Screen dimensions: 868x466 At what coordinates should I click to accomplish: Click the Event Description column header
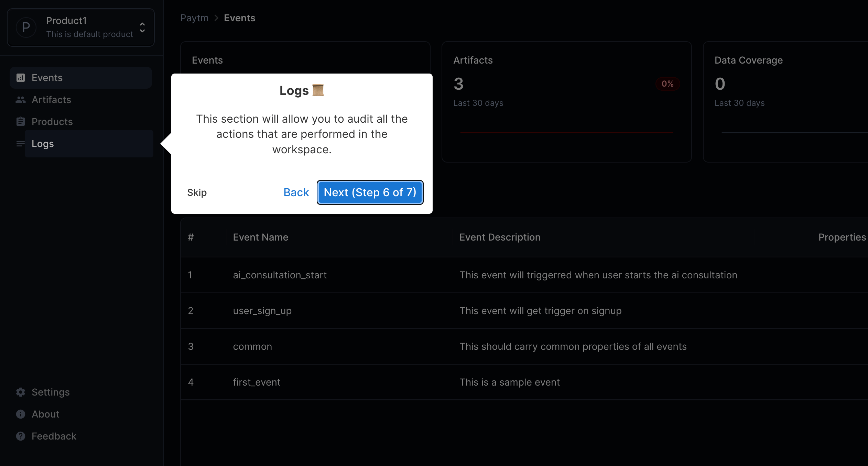(x=500, y=237)
